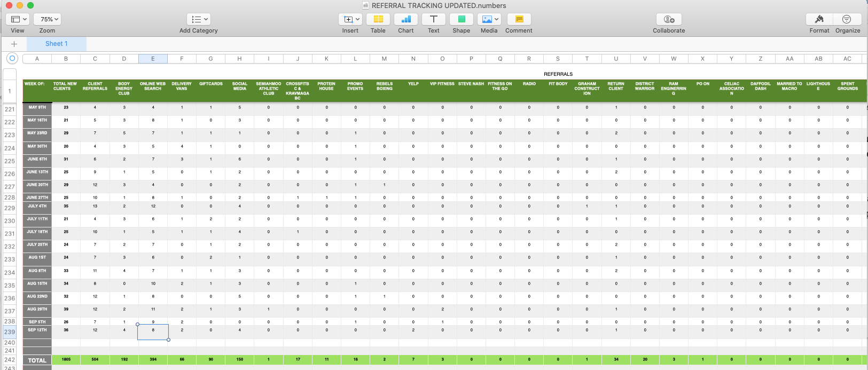Add a Text box
The image size is (868, 370).
434,19
